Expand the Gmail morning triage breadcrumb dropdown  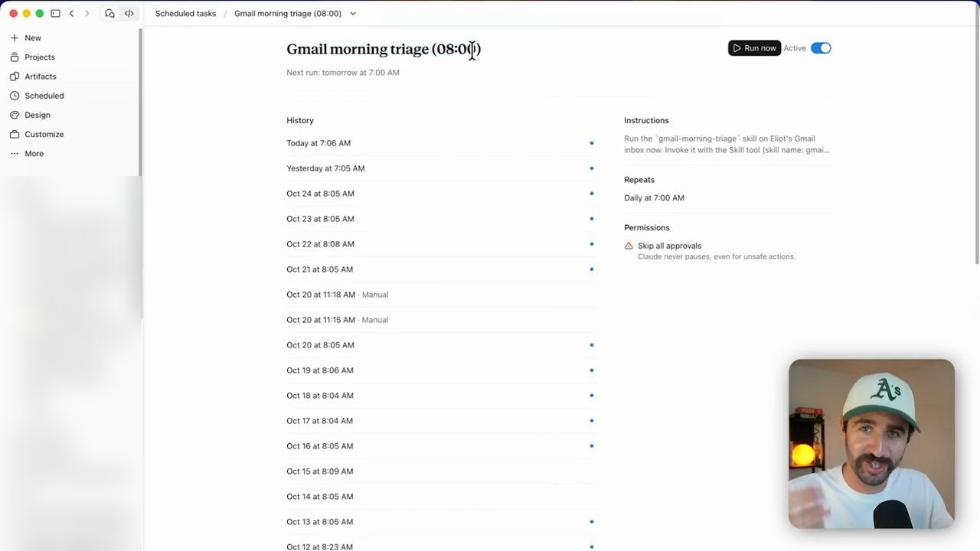click(x=353, y=13)
